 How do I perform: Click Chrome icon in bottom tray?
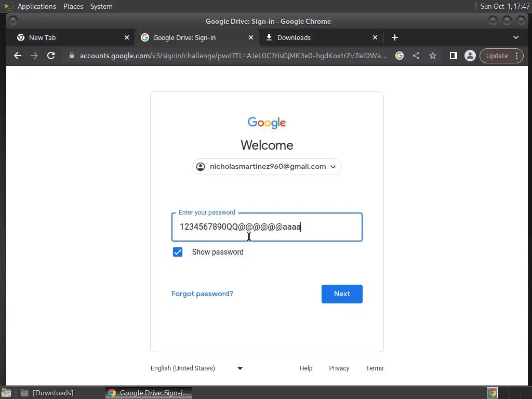(x=492, y=393)
